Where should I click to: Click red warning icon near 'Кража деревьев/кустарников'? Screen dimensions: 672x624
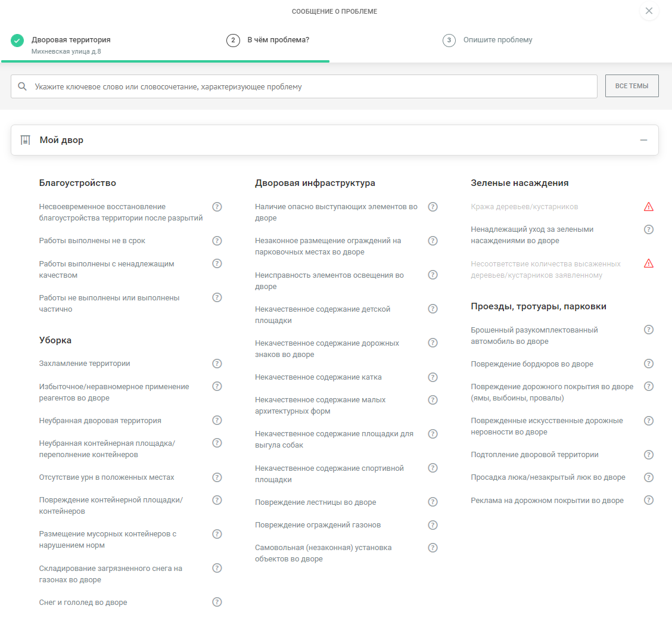[x=649, y=207]
